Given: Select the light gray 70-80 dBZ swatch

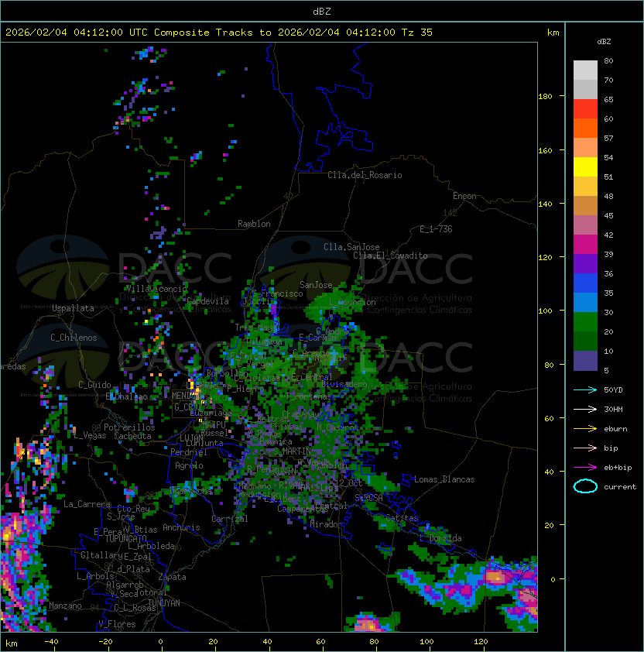Looking at the screenshot, I should pos(585,70).
